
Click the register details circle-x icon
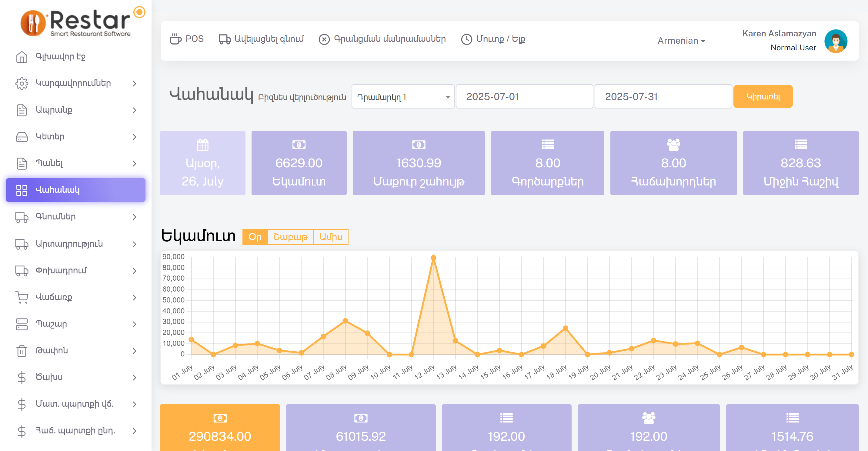(x=324, y=39)
